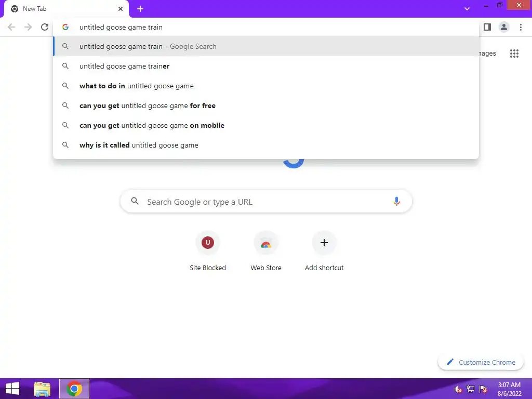
Task: Click the search icon beside 'why is it called'
Action: click(x=65, y=145)
